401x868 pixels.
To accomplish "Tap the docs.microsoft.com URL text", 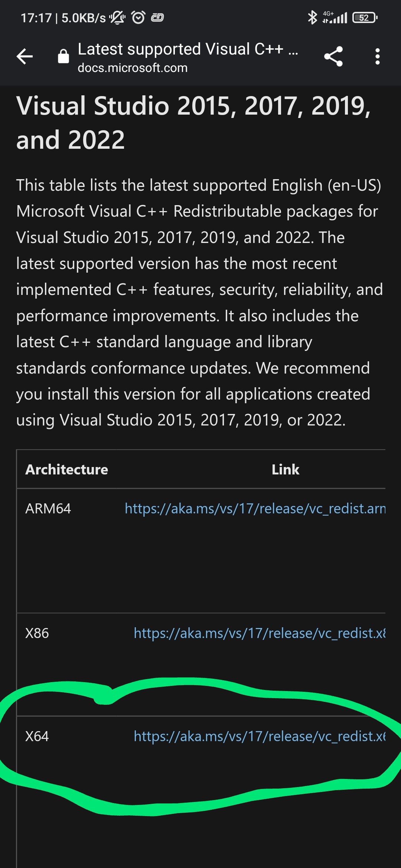I will [133, 68].
